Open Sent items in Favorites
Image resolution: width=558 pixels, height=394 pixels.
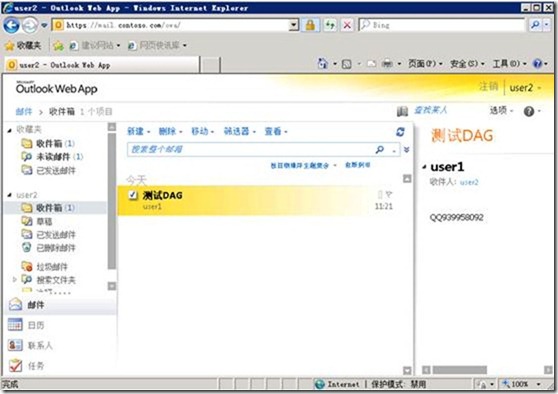coord(48,170)
